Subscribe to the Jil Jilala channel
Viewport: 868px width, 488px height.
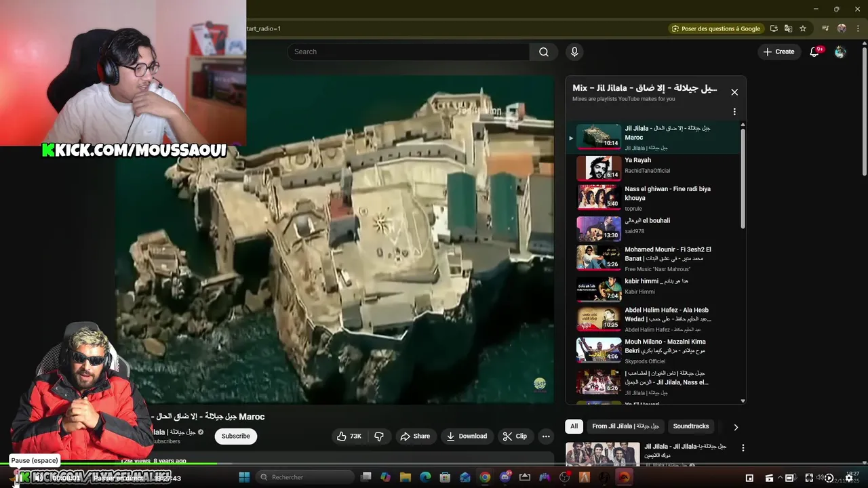click(x=235, y=436)
